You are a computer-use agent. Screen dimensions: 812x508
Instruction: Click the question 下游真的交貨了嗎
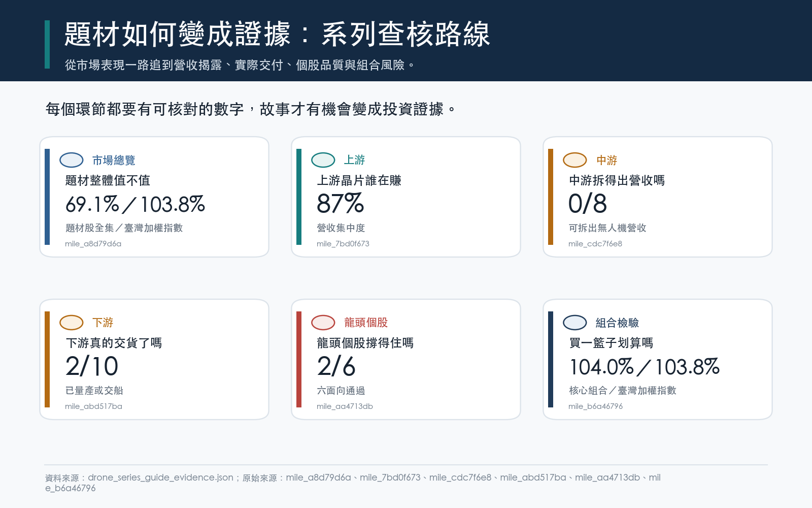pyautogui.click(x=114, y=343)
